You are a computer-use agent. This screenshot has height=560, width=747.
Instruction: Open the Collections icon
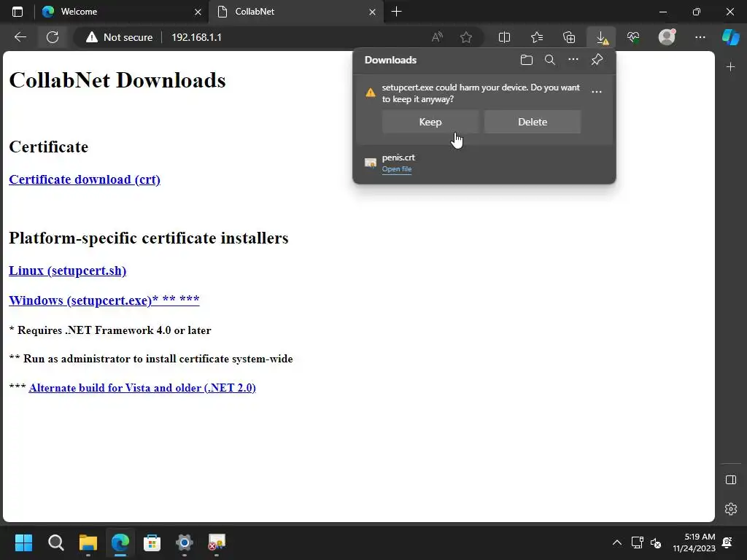[569, 37]
